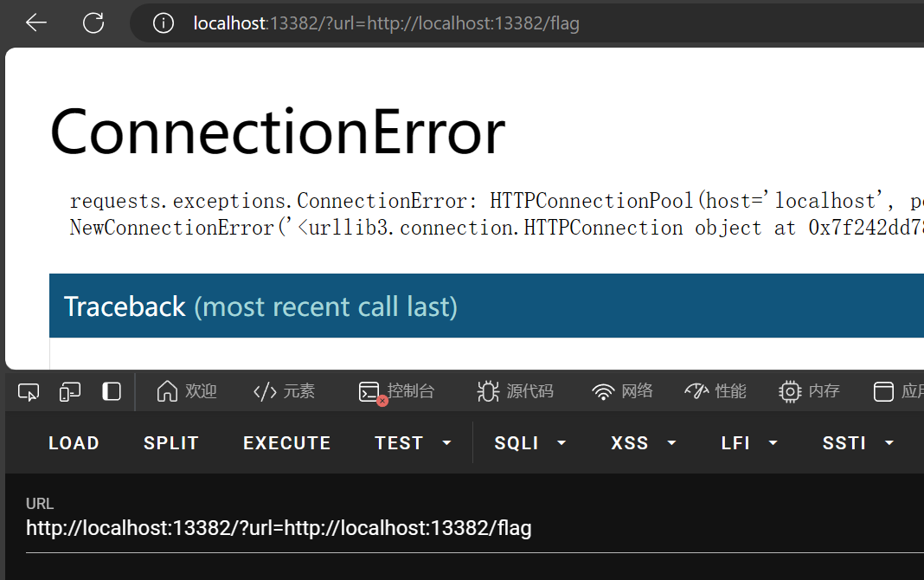Switch to the 控制台 console tab
The height and width of the screenshot is (580, 924).
(x=396, y=390)
